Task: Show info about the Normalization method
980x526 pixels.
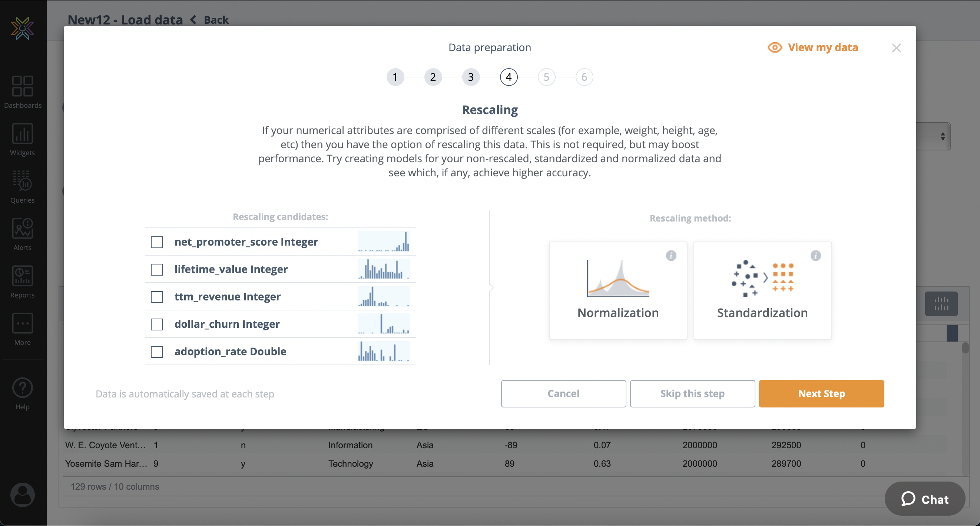Action: pos(671,256)
